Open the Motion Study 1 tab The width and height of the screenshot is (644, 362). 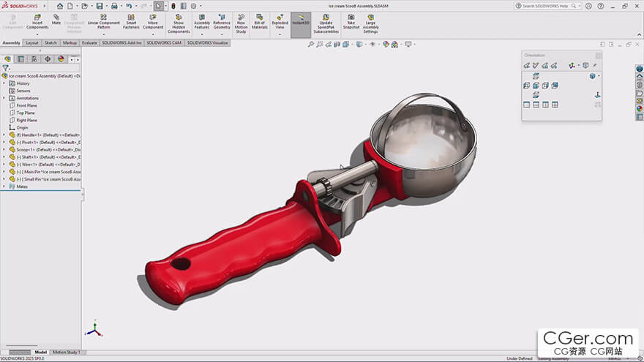coord(67,352)
